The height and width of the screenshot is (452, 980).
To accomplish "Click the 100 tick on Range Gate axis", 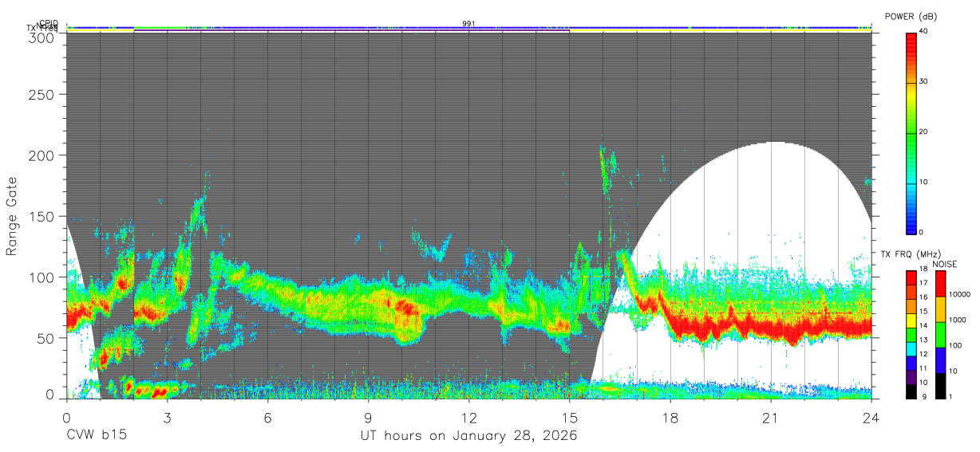I will click(41, 277).
